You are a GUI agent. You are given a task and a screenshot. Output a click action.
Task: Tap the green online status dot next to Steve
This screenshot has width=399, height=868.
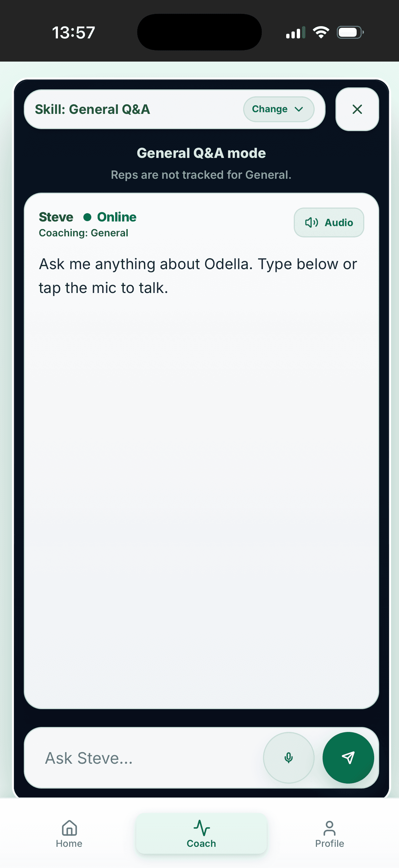click(88, 218)
